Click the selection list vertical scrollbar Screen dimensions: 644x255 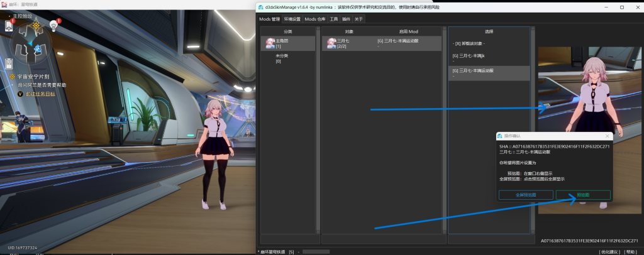[533, 131]
